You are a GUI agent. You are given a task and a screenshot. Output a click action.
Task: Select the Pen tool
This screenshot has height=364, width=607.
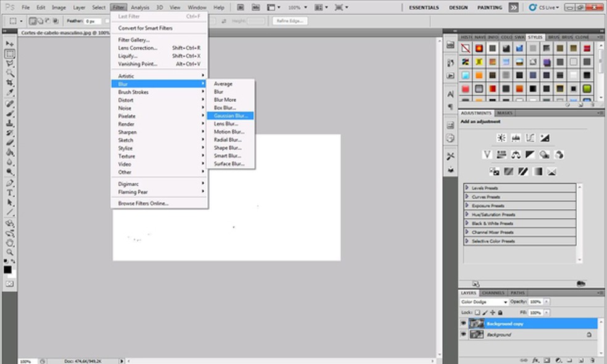[10, 183]
